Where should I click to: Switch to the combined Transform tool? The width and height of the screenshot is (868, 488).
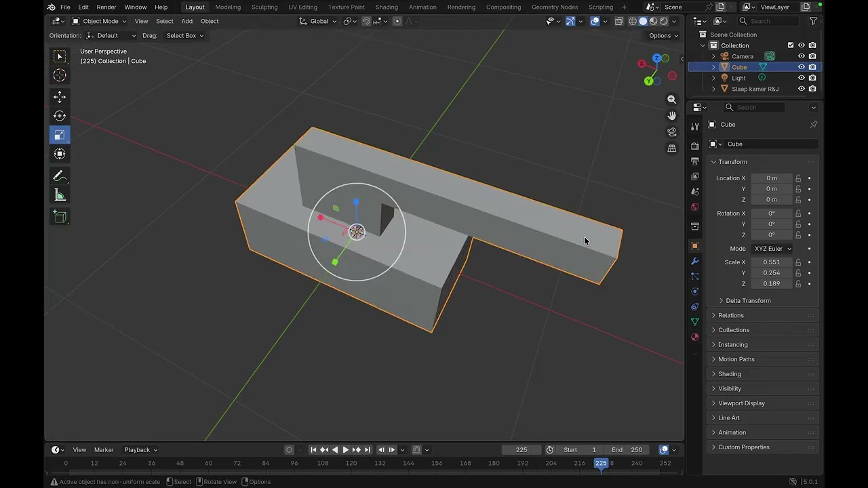pyautogui.click(x=60, y=154)
